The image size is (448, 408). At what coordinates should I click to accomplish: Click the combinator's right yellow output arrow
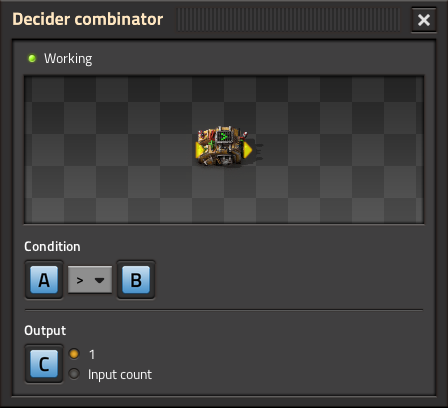(x=247, y=150)
